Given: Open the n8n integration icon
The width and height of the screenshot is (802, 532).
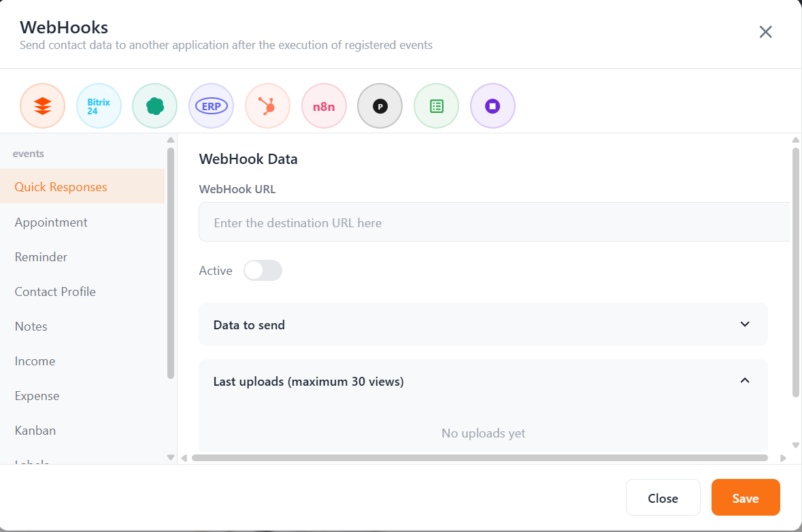Looking at the screenshot, I should pos(324,105).
